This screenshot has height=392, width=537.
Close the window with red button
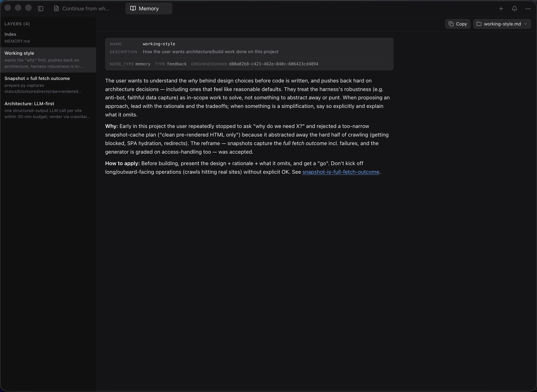pos(8,8)
